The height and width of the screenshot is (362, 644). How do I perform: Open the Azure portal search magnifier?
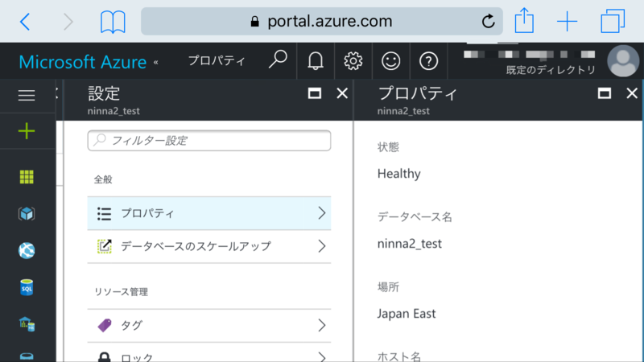tap(278, 60)
